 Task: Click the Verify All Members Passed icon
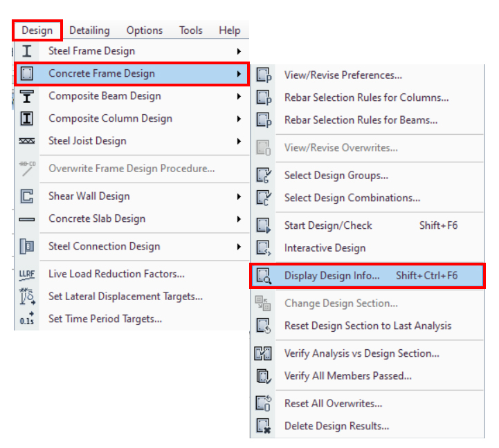coord(264,376)
